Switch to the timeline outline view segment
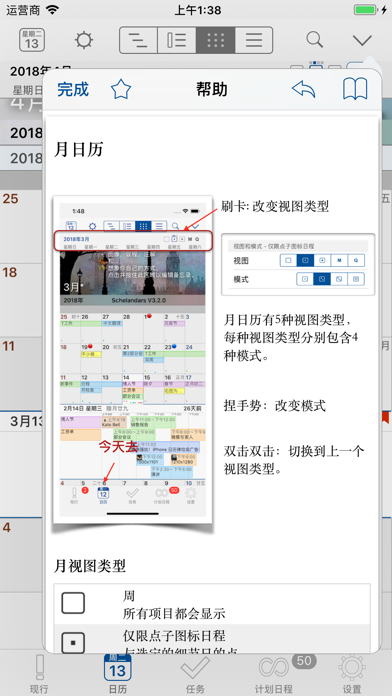The width and height of the screenshot is (392, 696). 138,40
